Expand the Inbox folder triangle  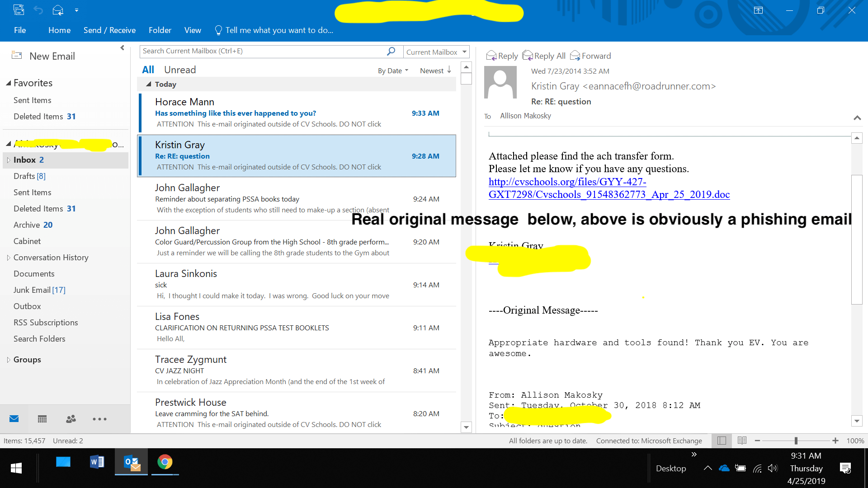click(8, 160)
